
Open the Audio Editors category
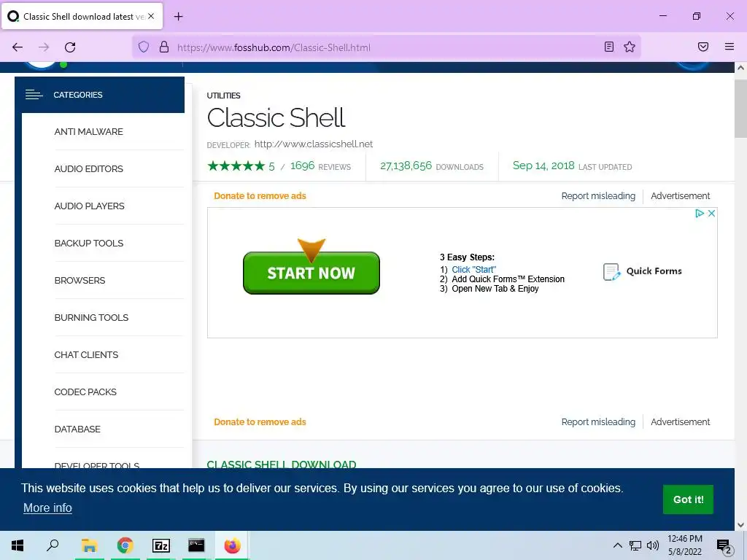point(88,169)
